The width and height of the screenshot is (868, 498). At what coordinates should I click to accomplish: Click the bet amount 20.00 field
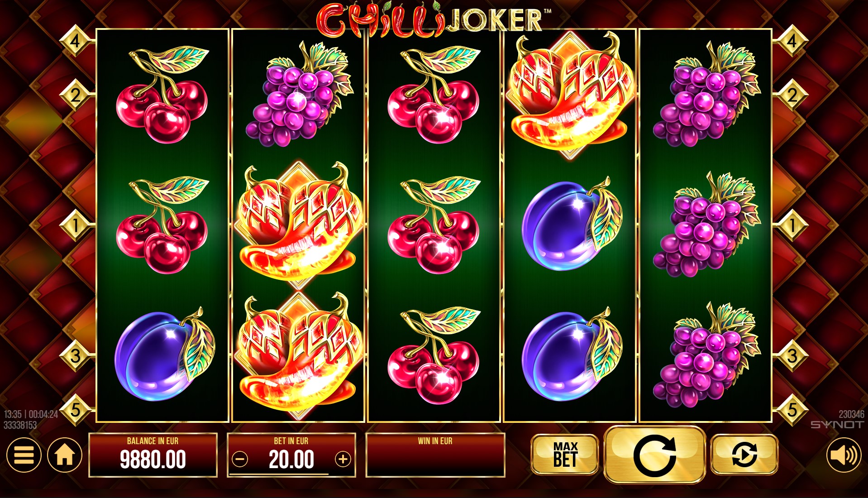(x=291, y=460)
